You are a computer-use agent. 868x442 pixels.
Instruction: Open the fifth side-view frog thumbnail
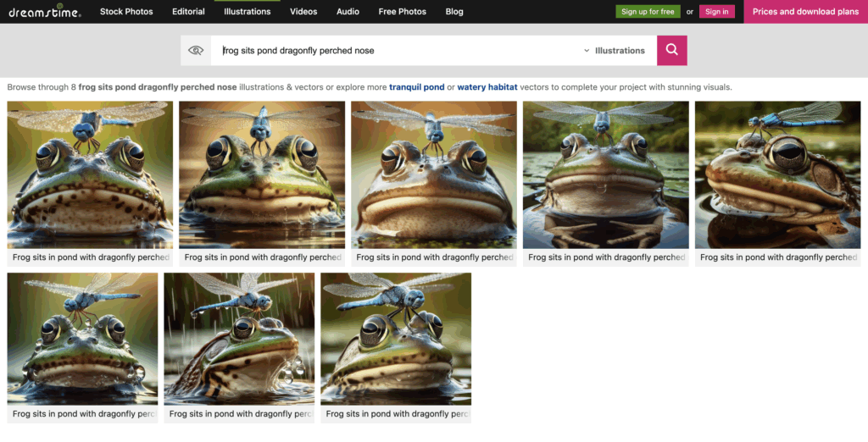[x=777, y=174]
